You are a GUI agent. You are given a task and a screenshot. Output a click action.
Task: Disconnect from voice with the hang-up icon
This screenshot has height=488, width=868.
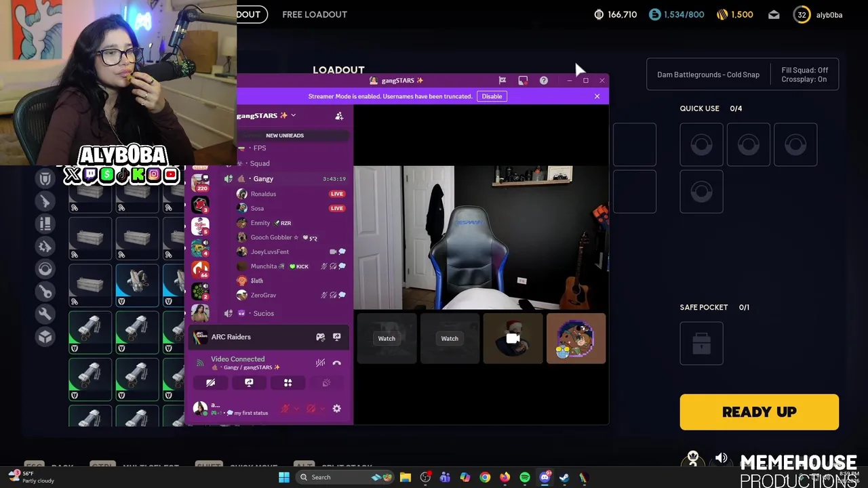(336, 363)
